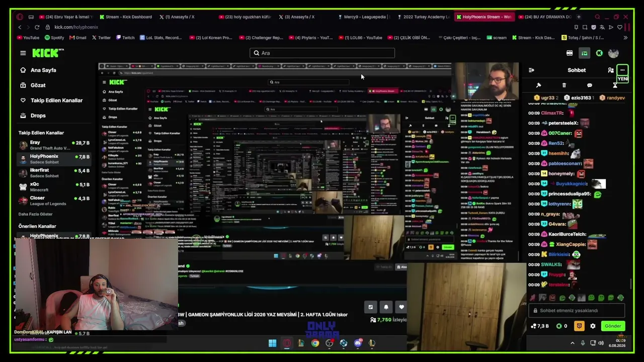Switch to the 2022 Turkey Academy tab
This screenshot has height=362, width=644.
(423, 17)
